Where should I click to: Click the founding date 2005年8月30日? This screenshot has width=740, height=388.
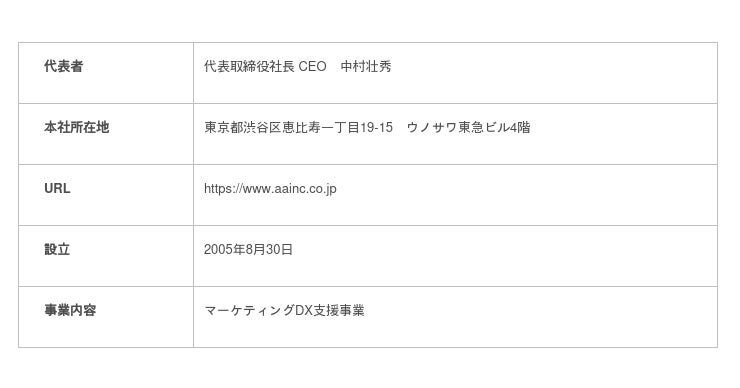(x=248, y=249)
